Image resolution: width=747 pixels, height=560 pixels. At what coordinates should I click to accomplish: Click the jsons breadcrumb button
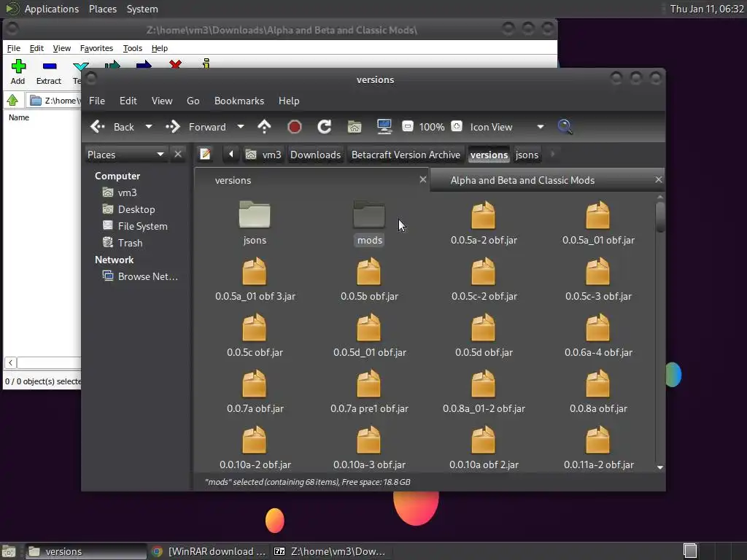(x=527, y=155)
